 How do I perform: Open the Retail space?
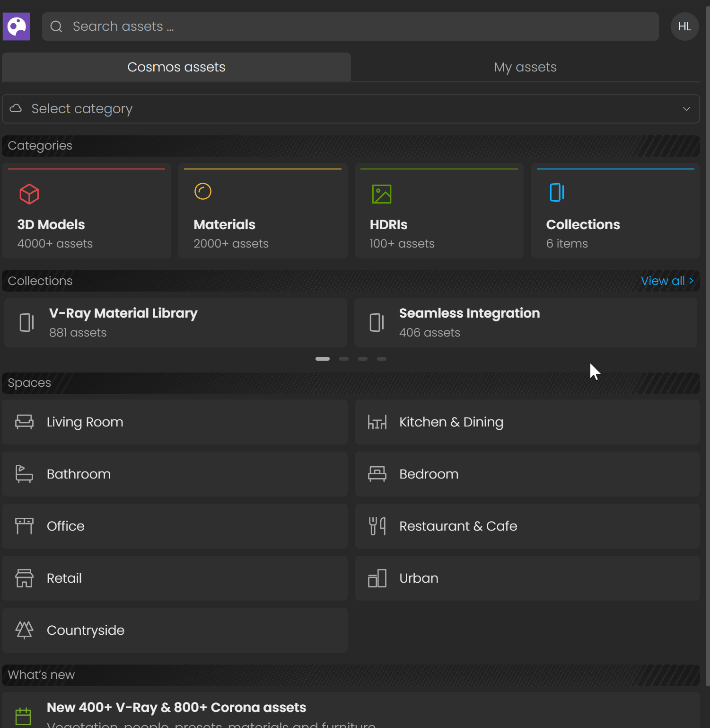(175, 578)
